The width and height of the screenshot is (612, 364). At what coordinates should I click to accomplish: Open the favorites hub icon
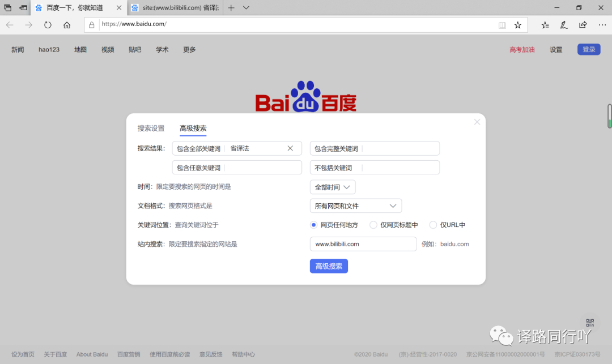[545, 25]
